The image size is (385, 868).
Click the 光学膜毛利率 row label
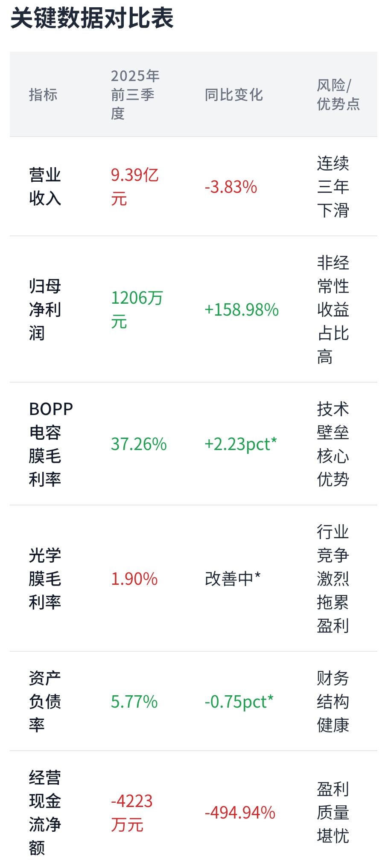tap(45, 579)
